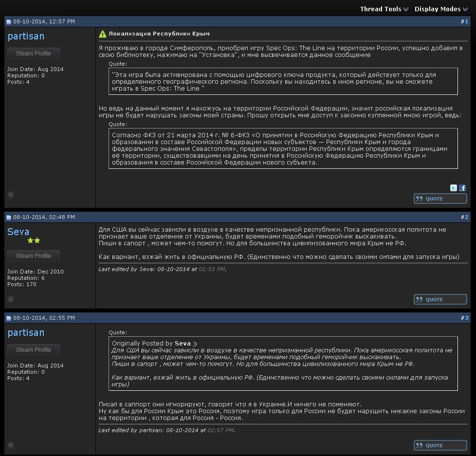Click the timestamp "08-10-2014, 12:57 PM"
The image size is (476, 456).
coord(44,21)
